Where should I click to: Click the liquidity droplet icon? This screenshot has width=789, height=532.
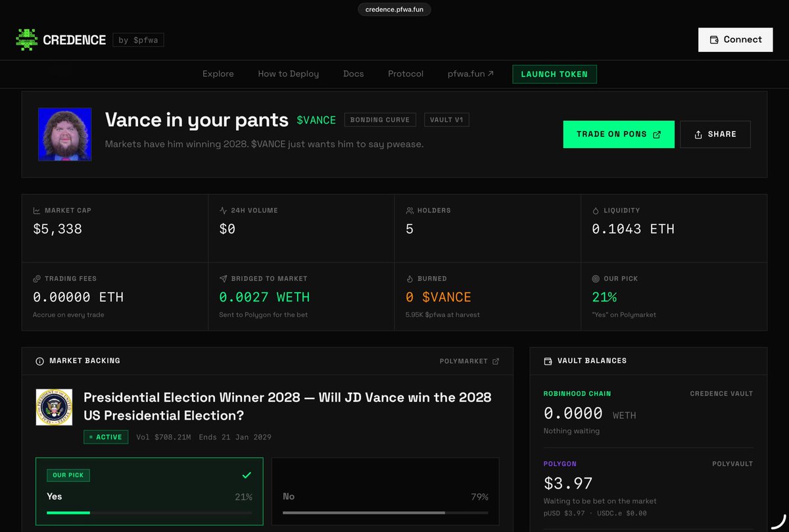tap(596, 210)
